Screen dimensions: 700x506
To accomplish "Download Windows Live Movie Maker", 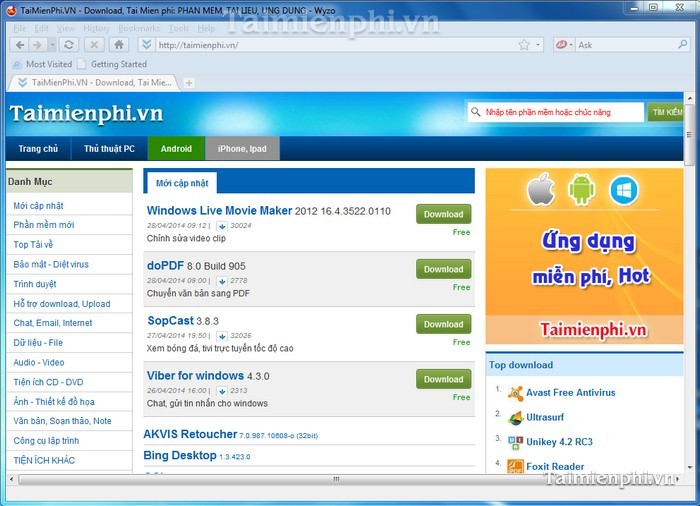I will click(x=443, y=214).
